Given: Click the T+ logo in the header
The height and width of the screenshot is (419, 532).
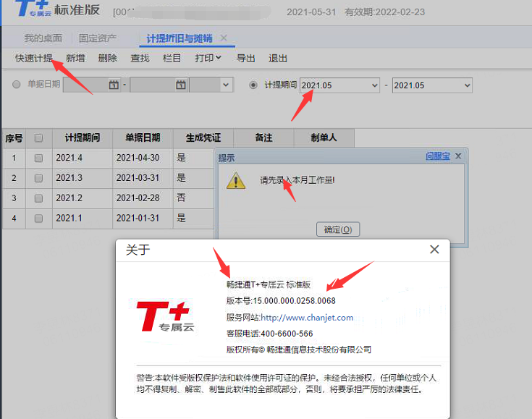Looking at the screenshot, I should coord(33,9).
